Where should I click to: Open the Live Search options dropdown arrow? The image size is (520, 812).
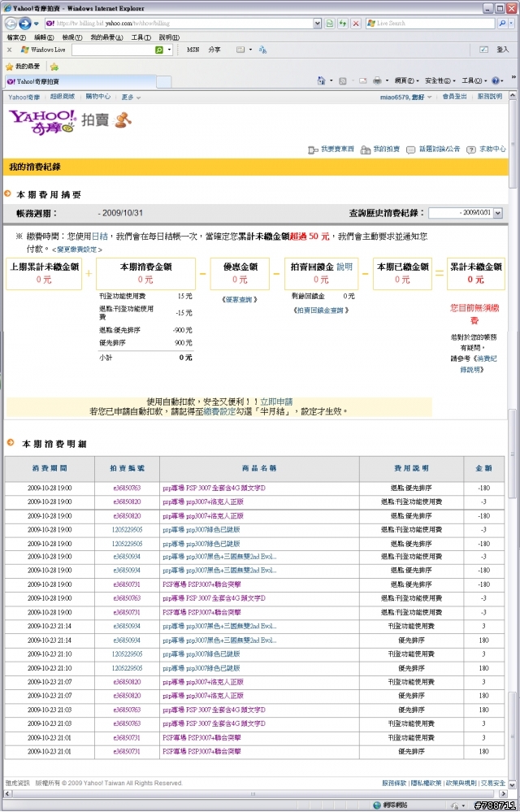point(513,24)
